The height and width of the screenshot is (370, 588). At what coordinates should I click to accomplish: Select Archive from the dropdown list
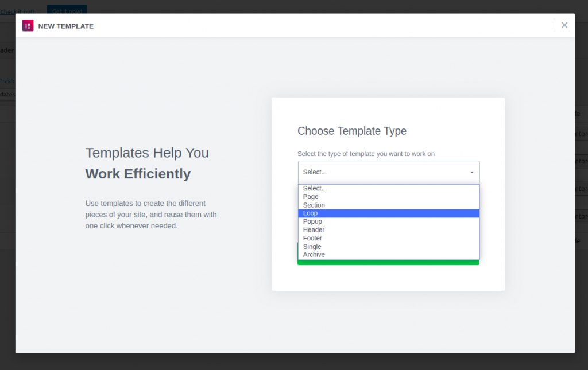click(314, 255)
